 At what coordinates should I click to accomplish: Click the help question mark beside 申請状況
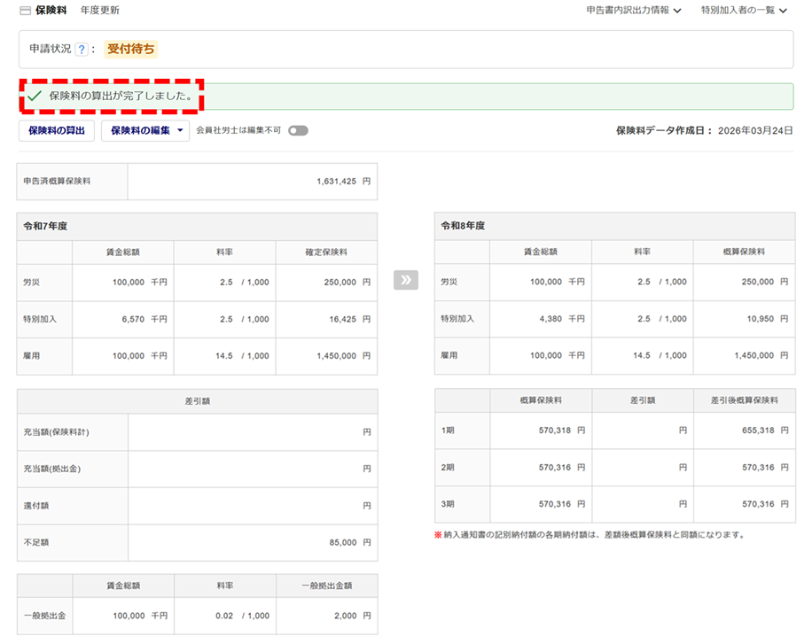(82, 50)
